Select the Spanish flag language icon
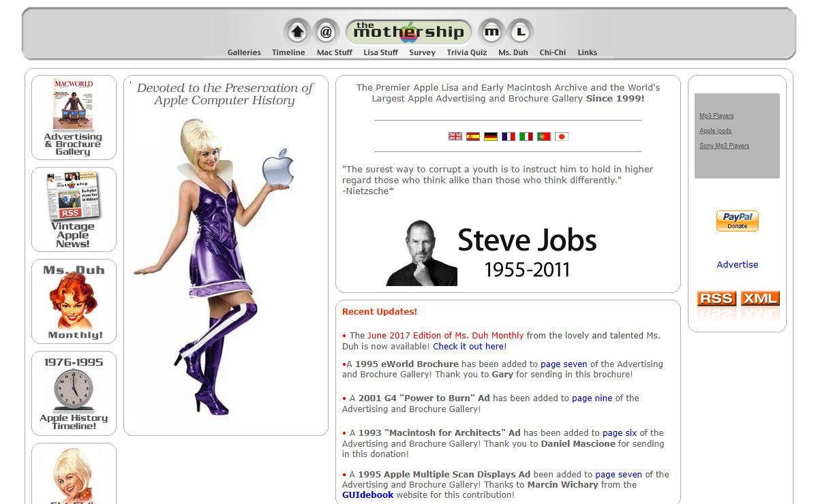The image size is (818, 504). (x=473, y=136)
